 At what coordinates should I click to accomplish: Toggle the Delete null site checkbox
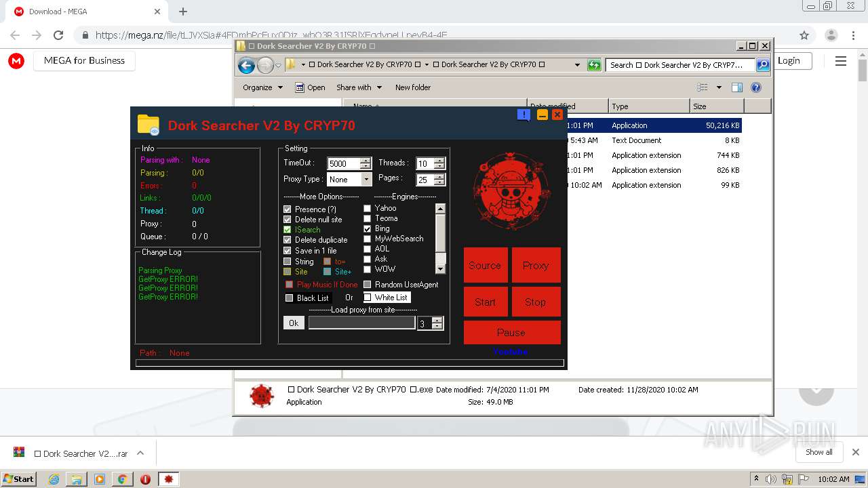288,220
